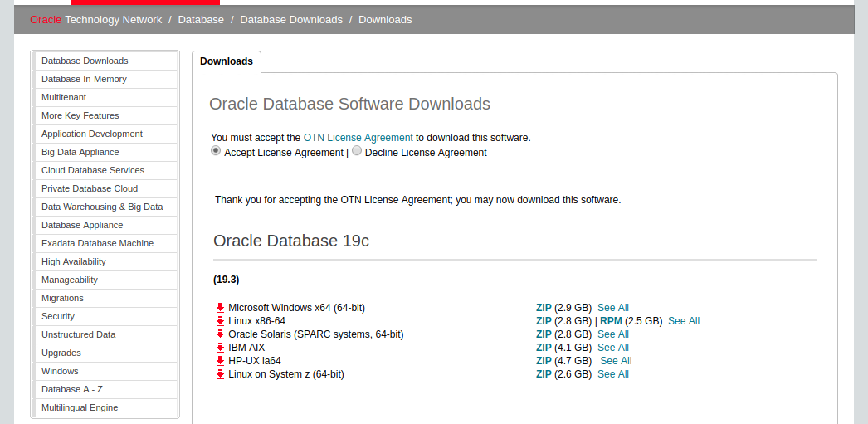Open Big Data Appliance sidebar item
The image size is (868, 424).
[105, 152]
